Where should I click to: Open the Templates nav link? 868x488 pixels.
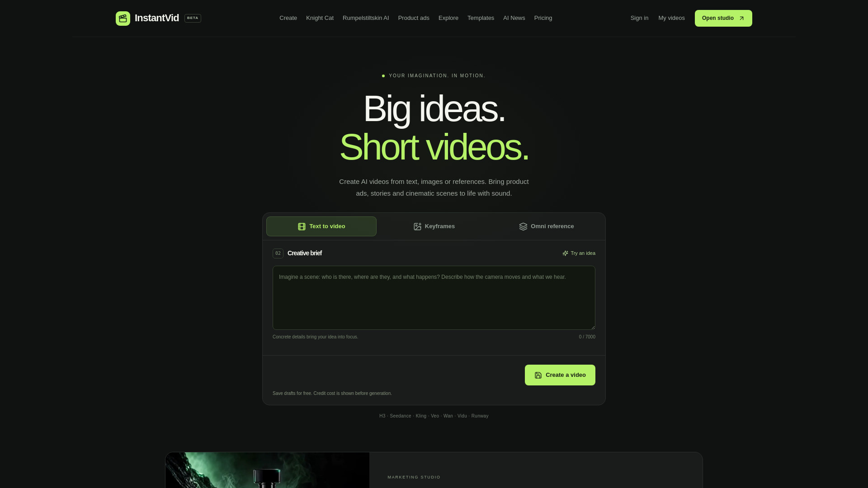(481, 18)
